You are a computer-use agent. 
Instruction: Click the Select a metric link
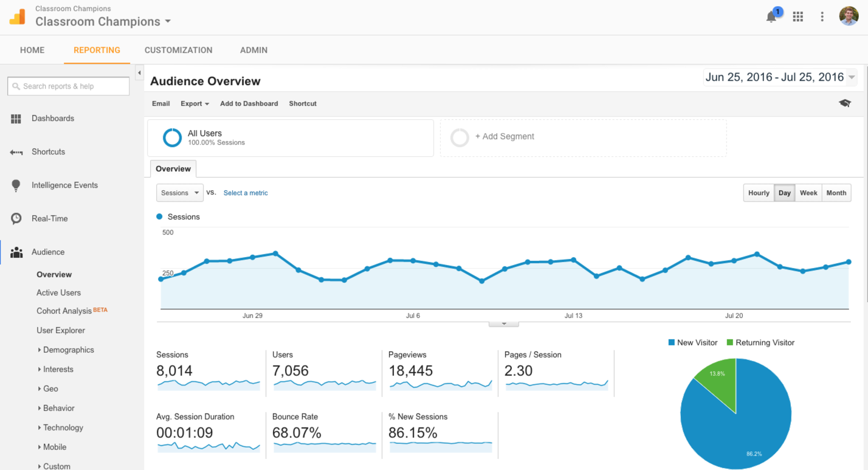pyautogui.click(x=246, y=193)
